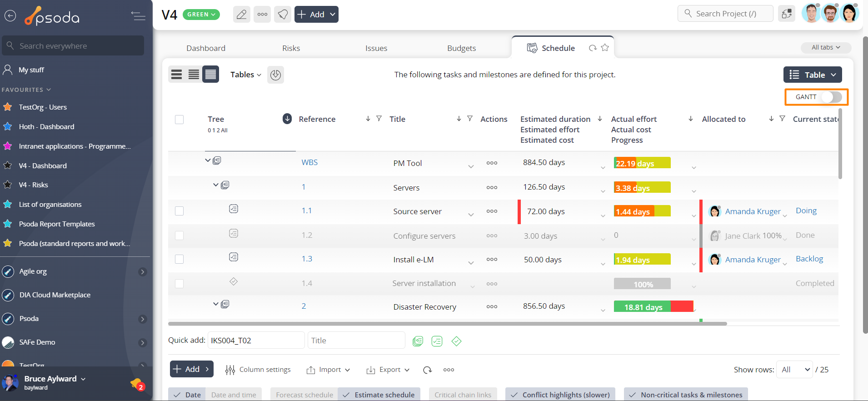Open the GREEN status dropdown
The width and height of the screenshot is (868, 401).
pos(201,15)
